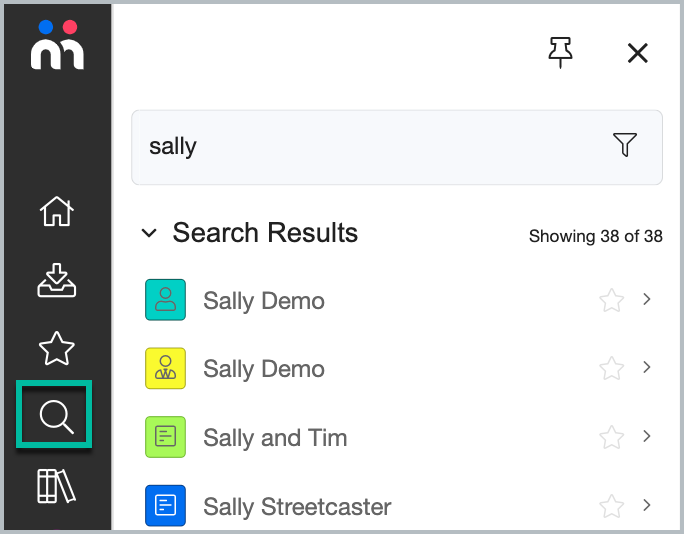The width and height of the screenshot is (684, 534).
Task: Click the app logo at top of sidebar
Action: [x=57, y=44]
